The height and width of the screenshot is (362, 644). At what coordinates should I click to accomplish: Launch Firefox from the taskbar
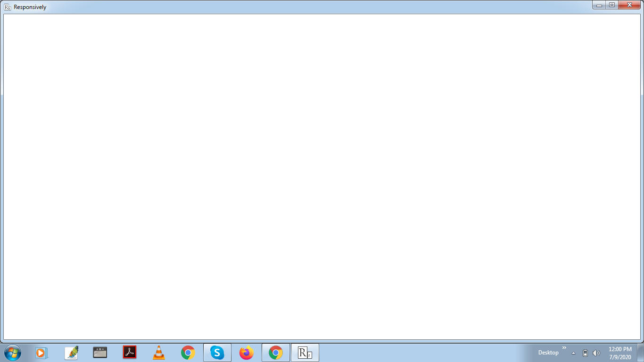point(247,352)
